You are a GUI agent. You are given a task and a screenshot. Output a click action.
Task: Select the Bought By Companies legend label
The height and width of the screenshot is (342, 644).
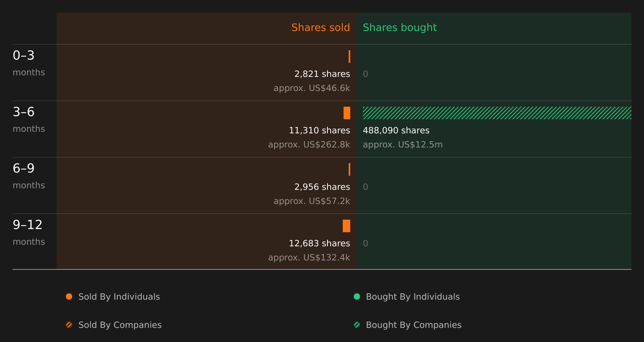click(414, 325)
